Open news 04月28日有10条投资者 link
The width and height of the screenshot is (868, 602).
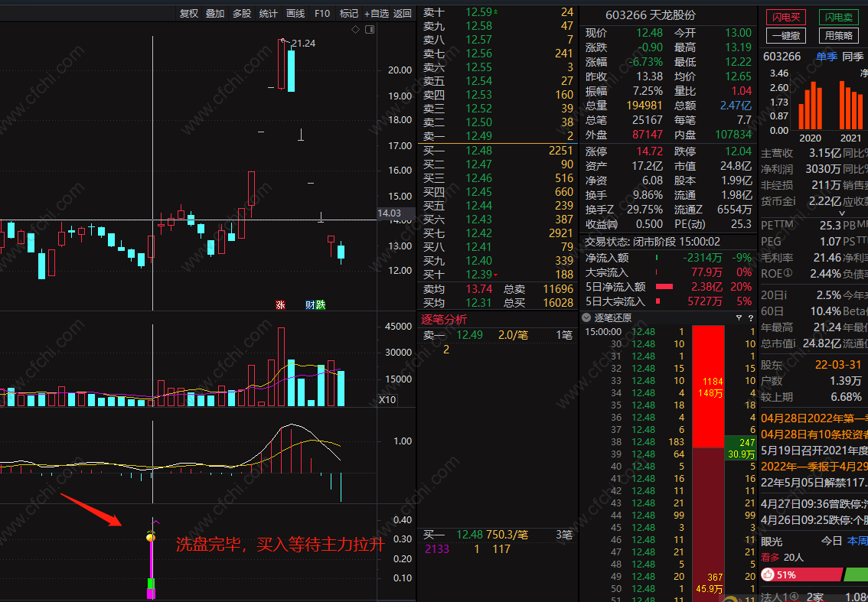click(814, 434)
